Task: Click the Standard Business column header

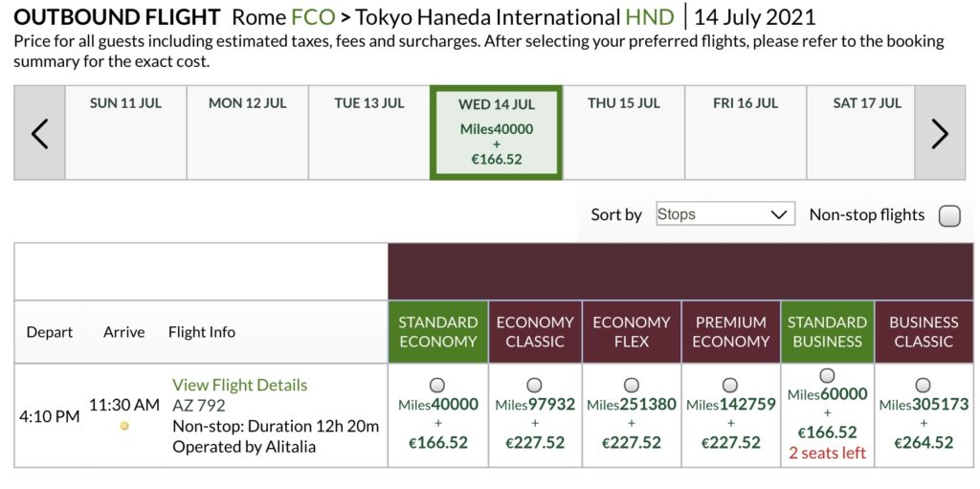Action: [827, 332]
